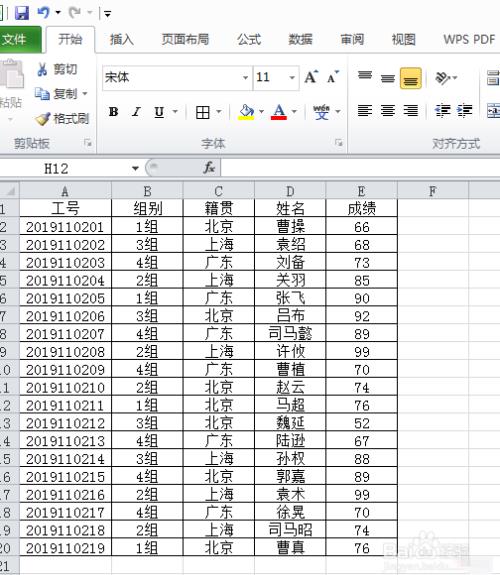The image size is (500, 575).
Task: Select column E header
Action: click(x=361, y=191)
